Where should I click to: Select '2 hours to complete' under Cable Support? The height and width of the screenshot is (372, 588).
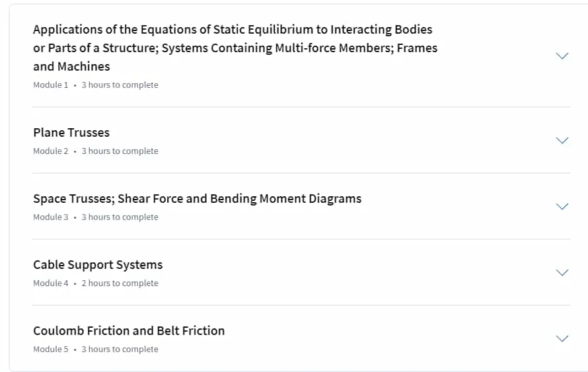tap(120, 283)
